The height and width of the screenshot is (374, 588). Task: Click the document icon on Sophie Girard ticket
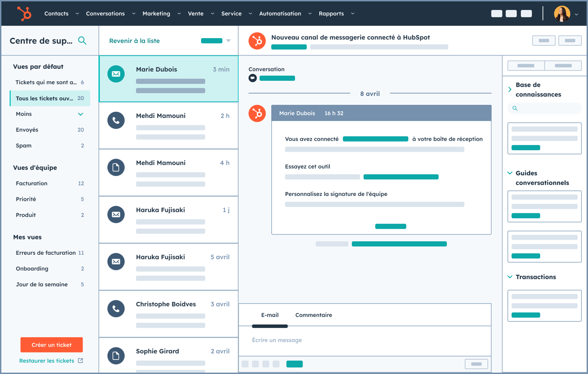[117, 356]
